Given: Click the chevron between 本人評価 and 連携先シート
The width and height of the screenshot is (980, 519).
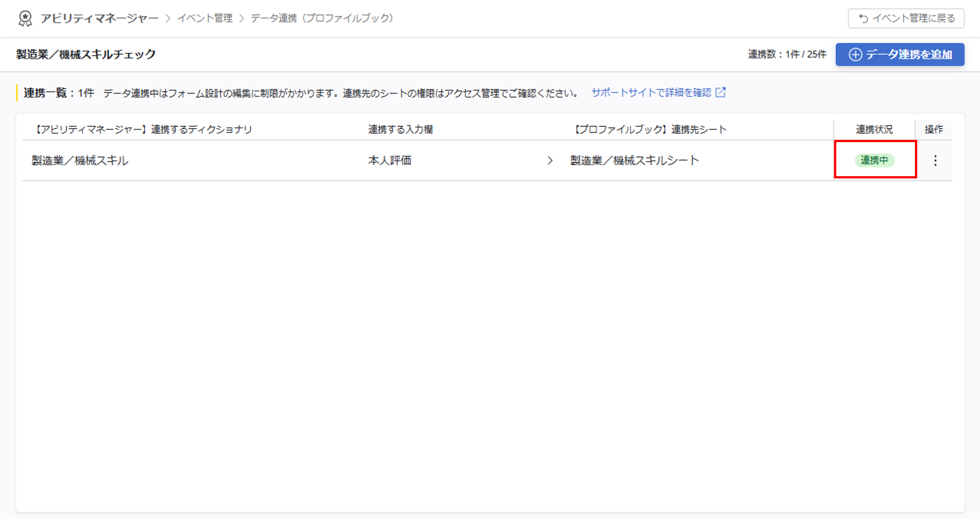Looking at the screenshot, I should (x=550, y=161).
